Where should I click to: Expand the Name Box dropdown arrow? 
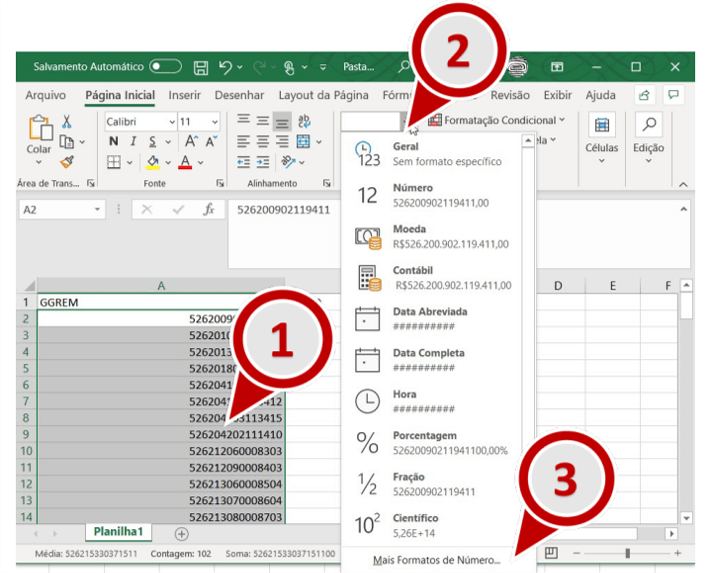(x=98, y=210)
